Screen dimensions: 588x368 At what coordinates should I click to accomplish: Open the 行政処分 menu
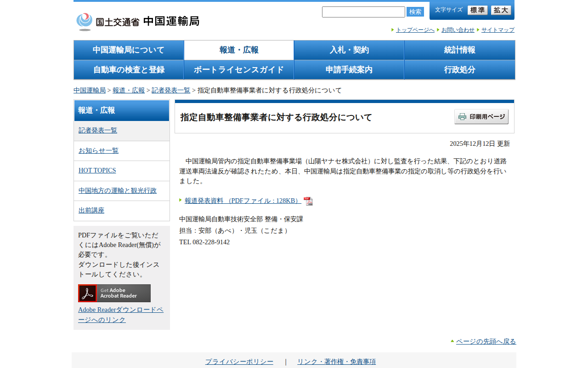[460, 70]
